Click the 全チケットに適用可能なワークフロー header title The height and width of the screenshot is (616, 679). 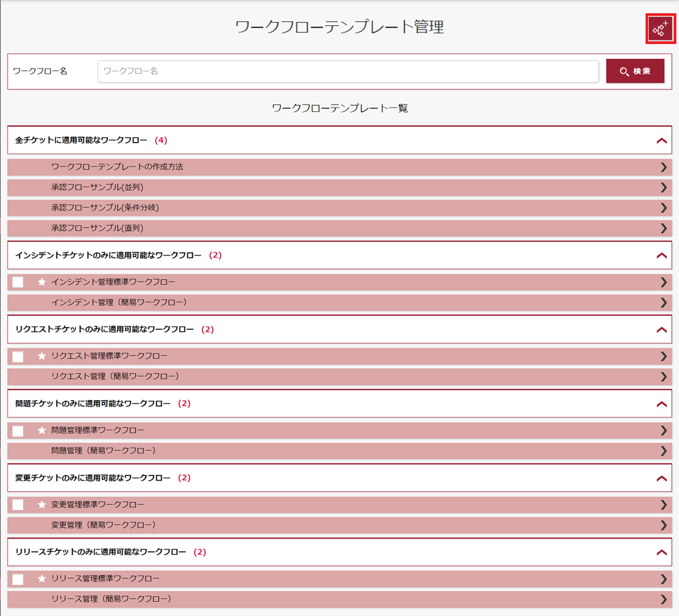point(81,140)
